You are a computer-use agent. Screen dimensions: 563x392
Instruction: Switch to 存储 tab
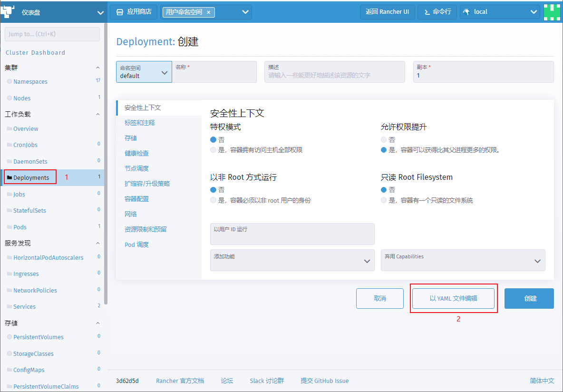131,138
